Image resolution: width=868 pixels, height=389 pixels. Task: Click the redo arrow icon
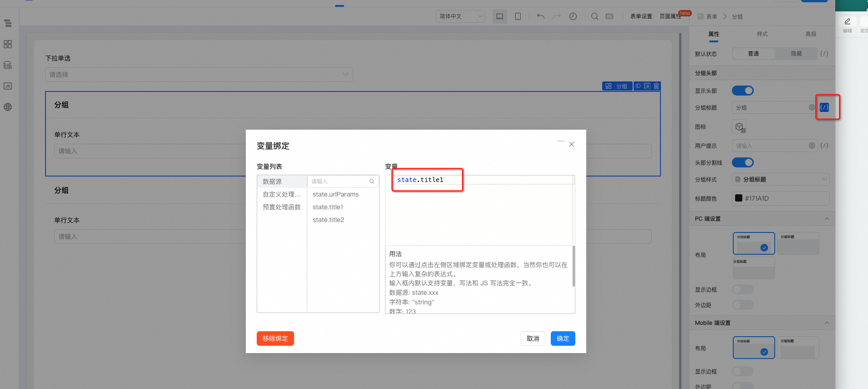(x=557, y=16)
